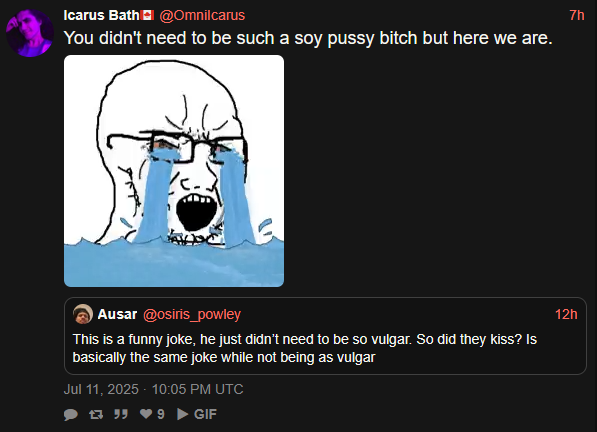The width and height of the screenshot is (597, 432).
Task: Click the heart like icon
Action: tap(146, 413)
